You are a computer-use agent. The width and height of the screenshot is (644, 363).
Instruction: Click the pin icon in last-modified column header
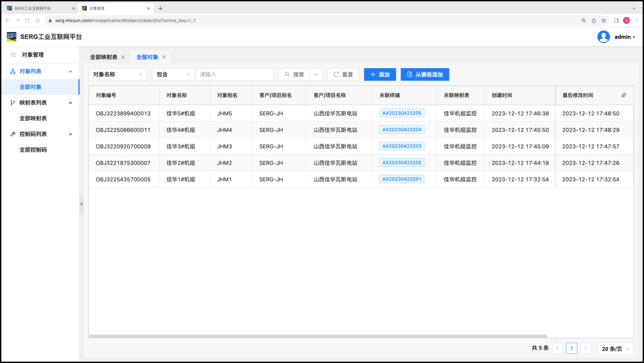pyautogui.click(x=624, y=96)
